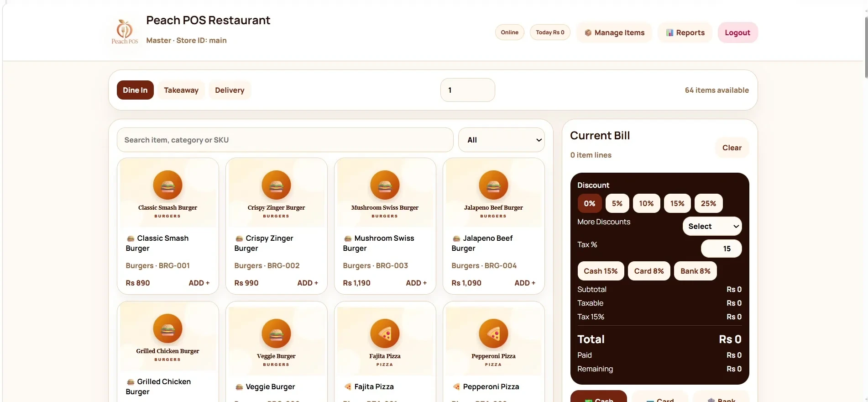Click the Crispy Zinger Burger round icon

coord(276,185)
